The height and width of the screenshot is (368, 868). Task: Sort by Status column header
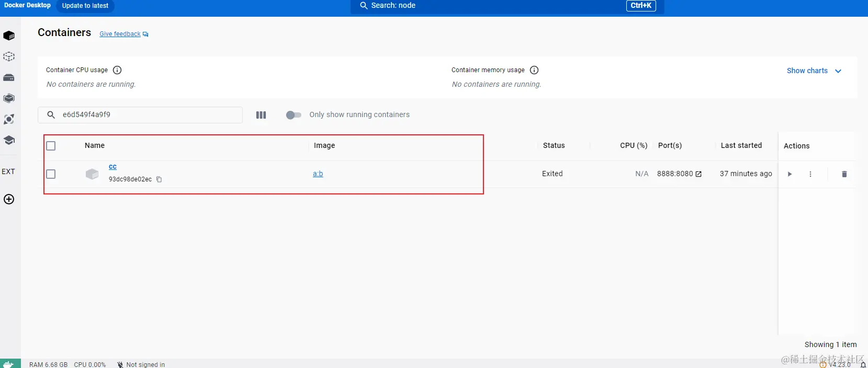click(554, 145)
